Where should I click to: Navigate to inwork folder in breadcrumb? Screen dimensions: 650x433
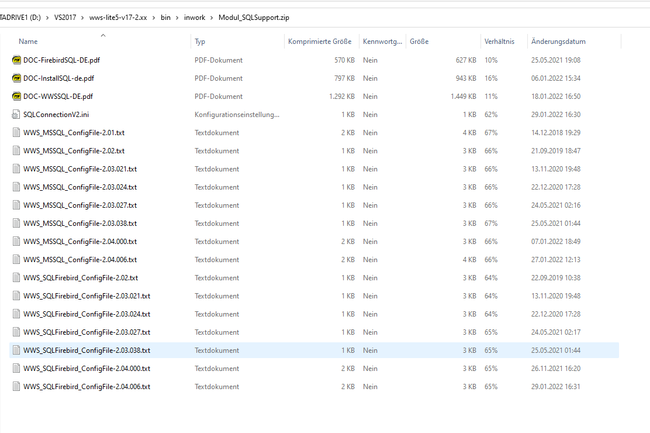[x=194, y=17]
